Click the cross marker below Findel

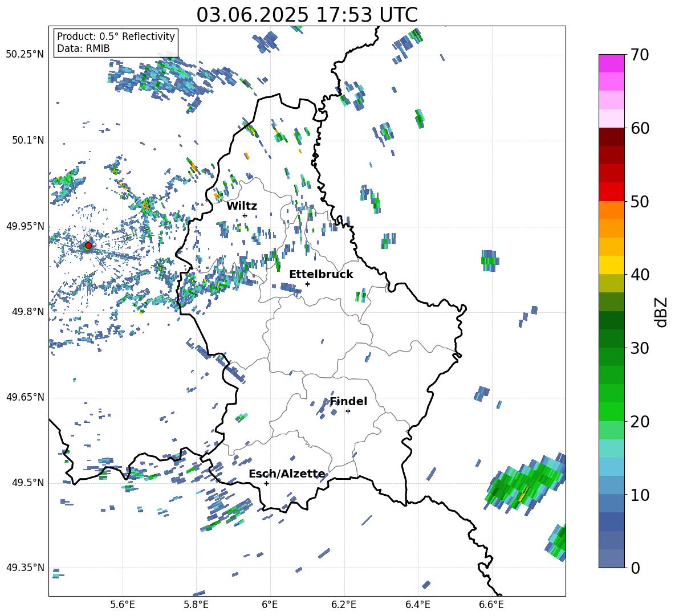[x=348, y=411]
